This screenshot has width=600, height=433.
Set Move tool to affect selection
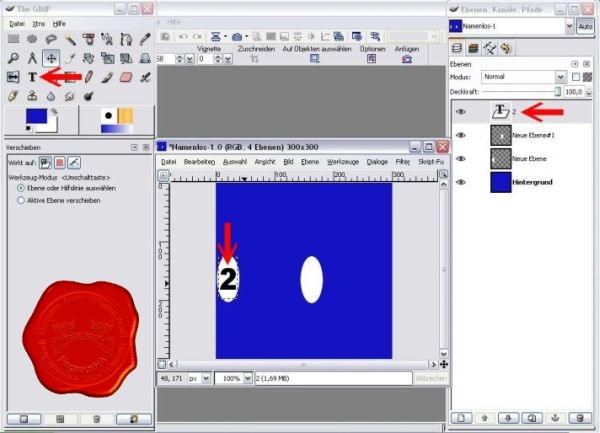click(60, 163)
